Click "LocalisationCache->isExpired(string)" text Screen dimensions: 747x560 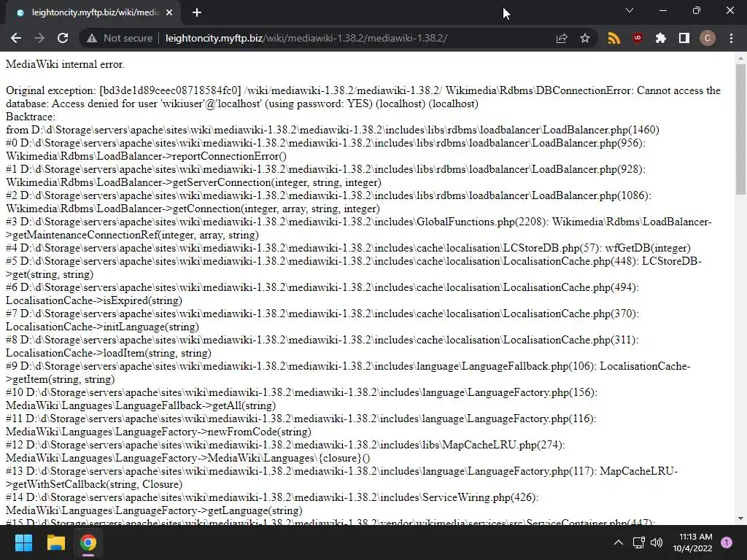point(94,300)
